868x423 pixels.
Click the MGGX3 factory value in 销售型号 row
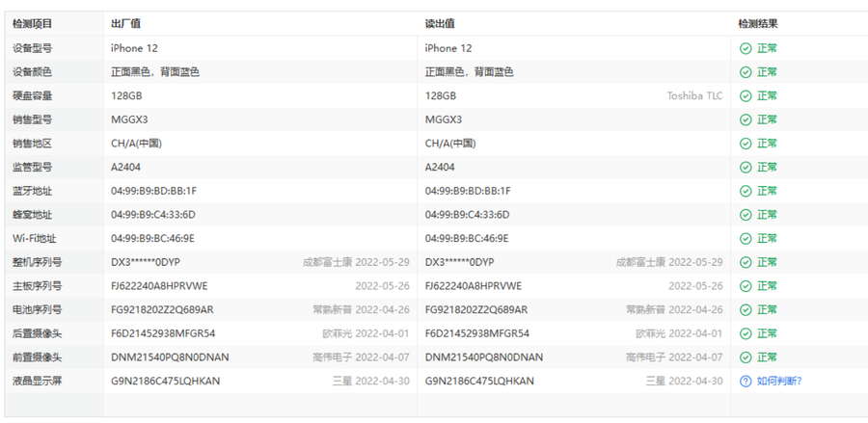129,119
